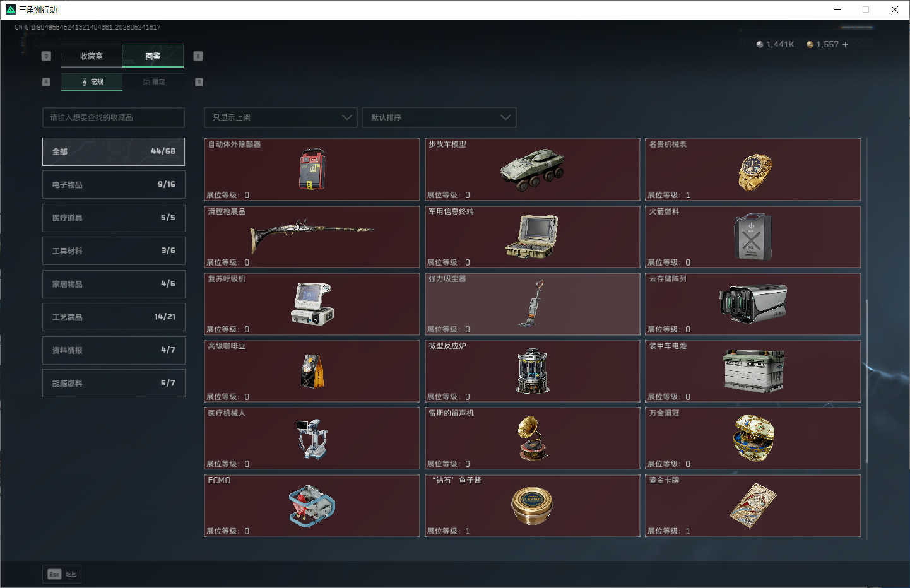Select the 军用信息终端 laptop icon
The height and width of the screenshot is (588, 910).
click(x=533, y=237)
